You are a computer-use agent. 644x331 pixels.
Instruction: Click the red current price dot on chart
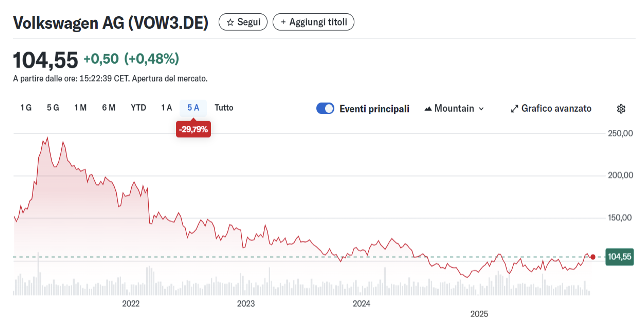point(593,257)
